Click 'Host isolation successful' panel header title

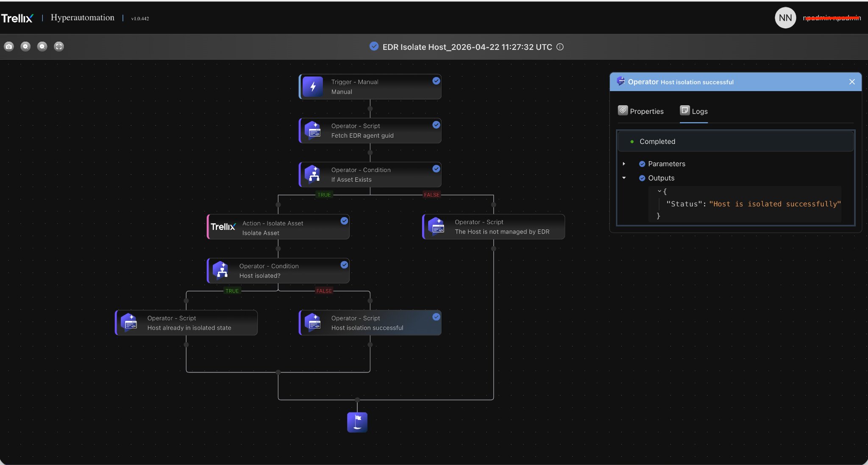697,82
